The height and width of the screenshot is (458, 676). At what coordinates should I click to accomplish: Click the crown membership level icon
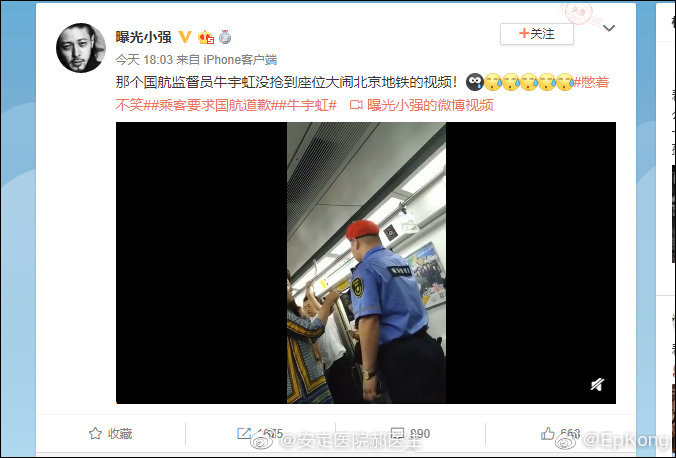coord(206,38)
